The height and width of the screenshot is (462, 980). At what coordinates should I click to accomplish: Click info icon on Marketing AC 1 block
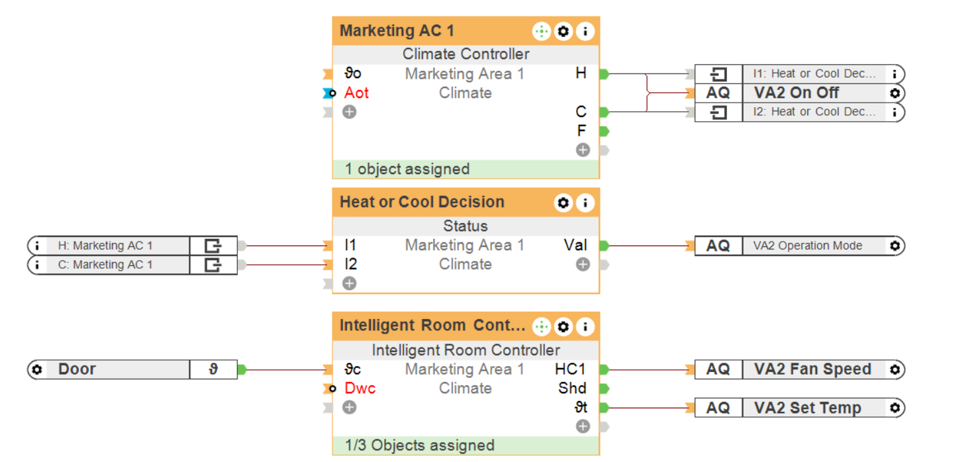coord(585,31)
